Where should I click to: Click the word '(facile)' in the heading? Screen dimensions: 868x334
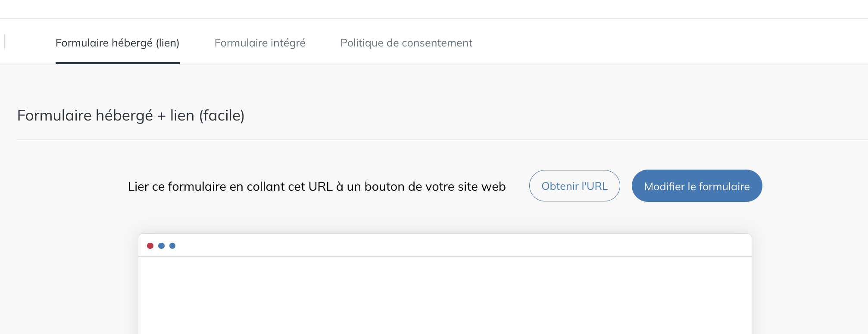click(x=222, y=115)
